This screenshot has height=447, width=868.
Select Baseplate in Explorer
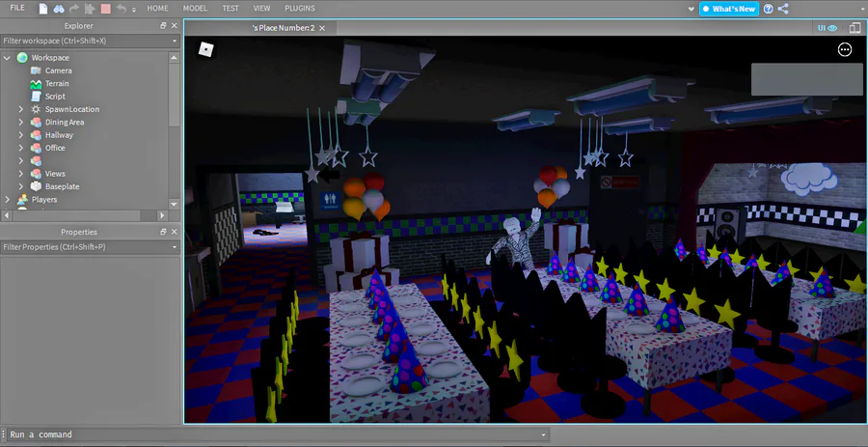[62, 186]
